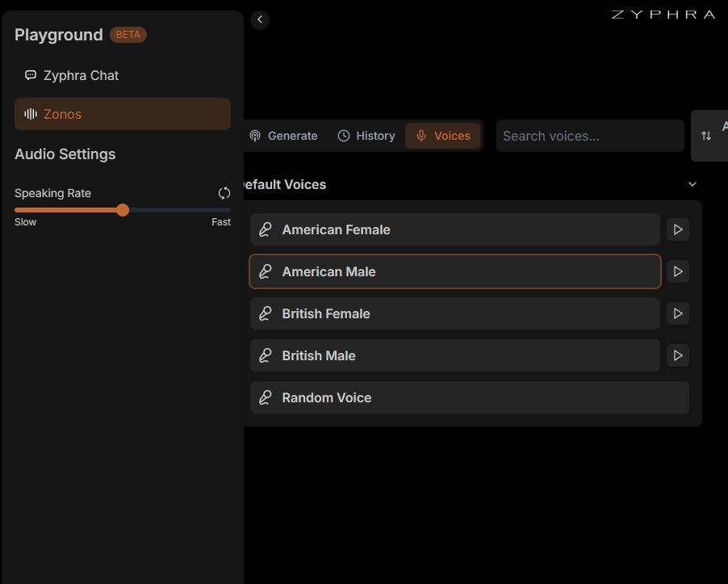
Task: Play the American Male voice preview
Action: pos(678,271)
